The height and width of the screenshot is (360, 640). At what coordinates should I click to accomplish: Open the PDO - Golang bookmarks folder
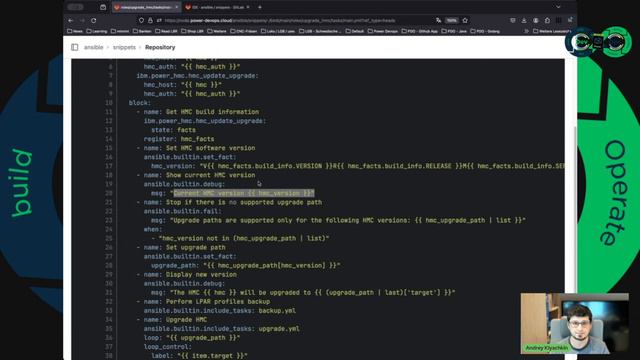485,31
